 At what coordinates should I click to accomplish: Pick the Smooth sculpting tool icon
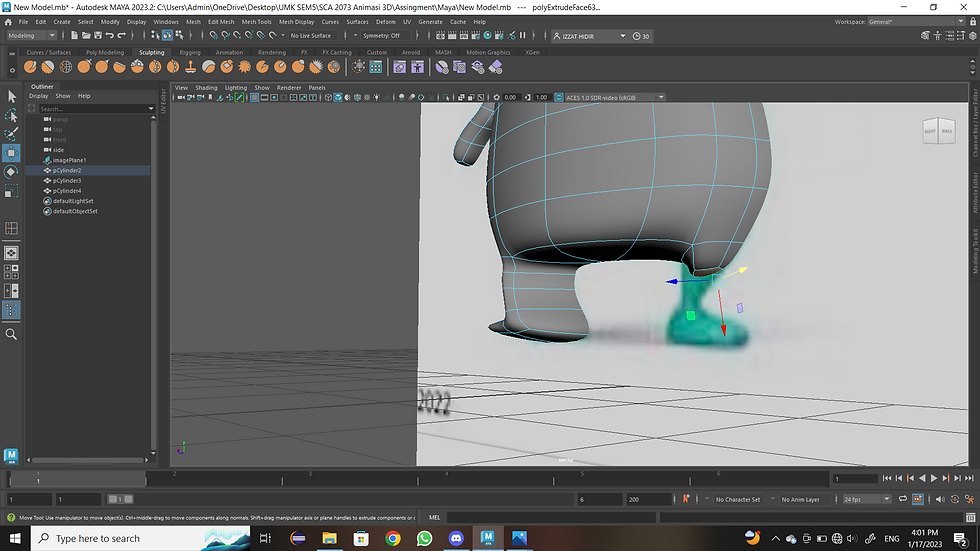coord(48,66)
